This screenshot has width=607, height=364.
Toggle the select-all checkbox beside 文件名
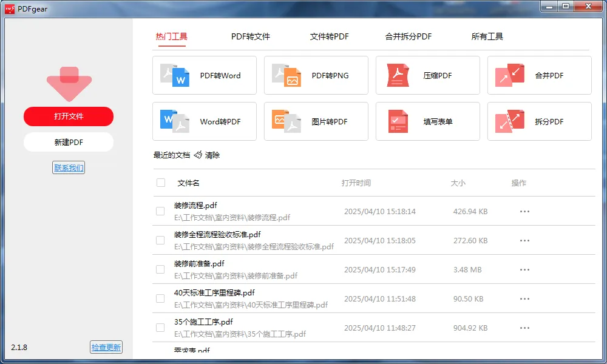click(x=161, y=183)
